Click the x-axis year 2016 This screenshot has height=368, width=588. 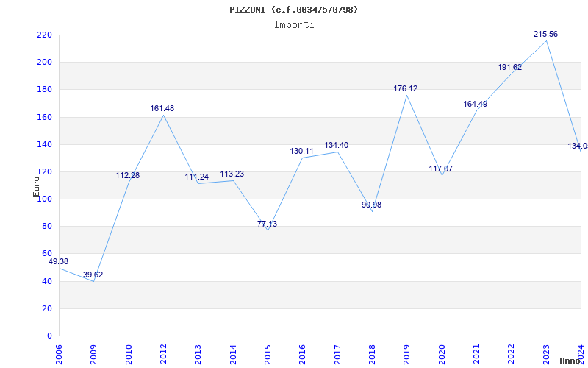[303, 354]
